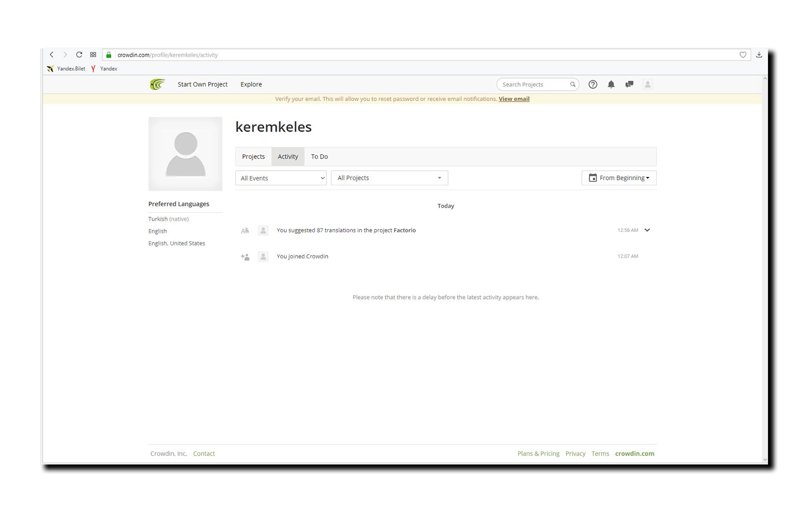Image resolution: width=812 pixels, height=508 pixels.
Task: Open Start Own Project
Action: [203, 84]
